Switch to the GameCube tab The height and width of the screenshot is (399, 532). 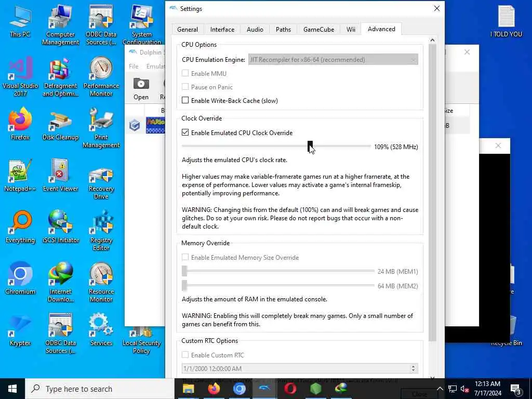pos(318,30)
